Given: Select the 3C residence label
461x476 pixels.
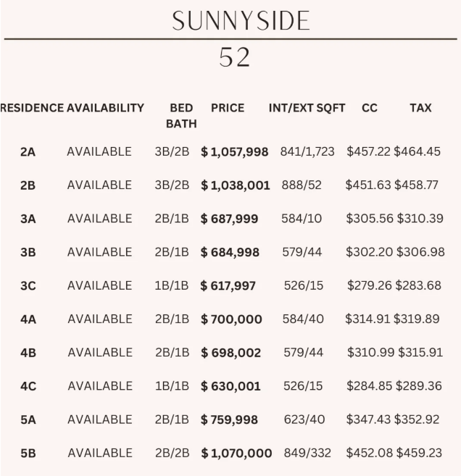Looking at the screenshot, I should coord(28,285).
